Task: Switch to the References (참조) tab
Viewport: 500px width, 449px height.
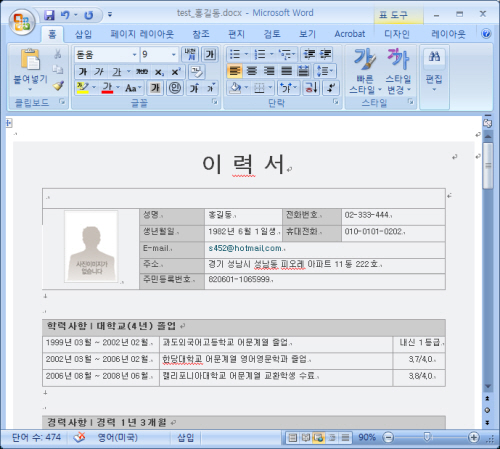Action: pos(201,34)
